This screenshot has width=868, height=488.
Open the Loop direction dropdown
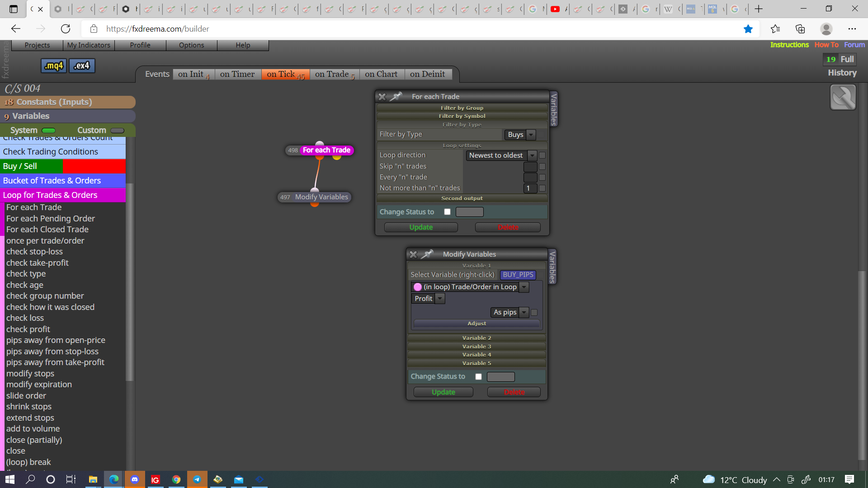[x=501, y=155]
